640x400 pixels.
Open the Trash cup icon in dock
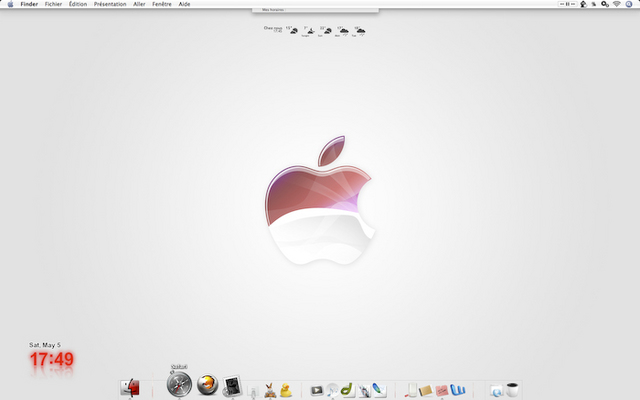click(x=512, y=390)
